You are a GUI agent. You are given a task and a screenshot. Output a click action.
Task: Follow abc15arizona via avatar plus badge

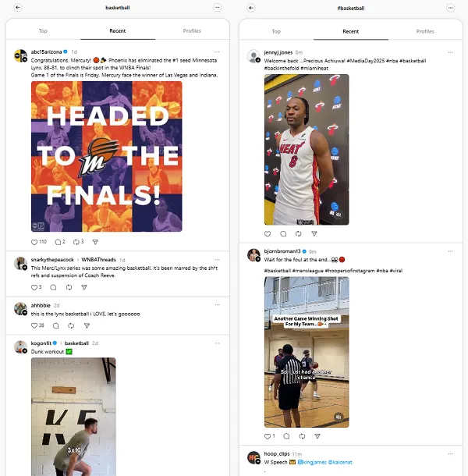(25, 60)
